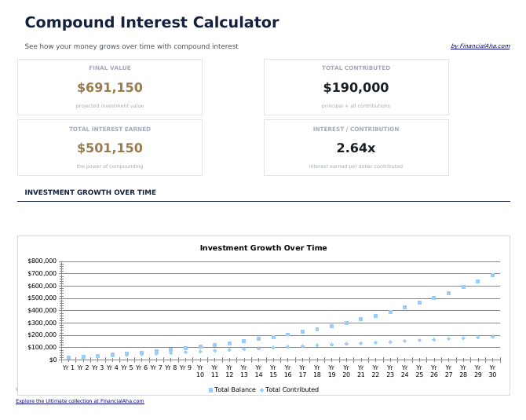Click the Total Balance legend square marker
The height and width of the screenshot is (420, 526).
coord(211,390)
